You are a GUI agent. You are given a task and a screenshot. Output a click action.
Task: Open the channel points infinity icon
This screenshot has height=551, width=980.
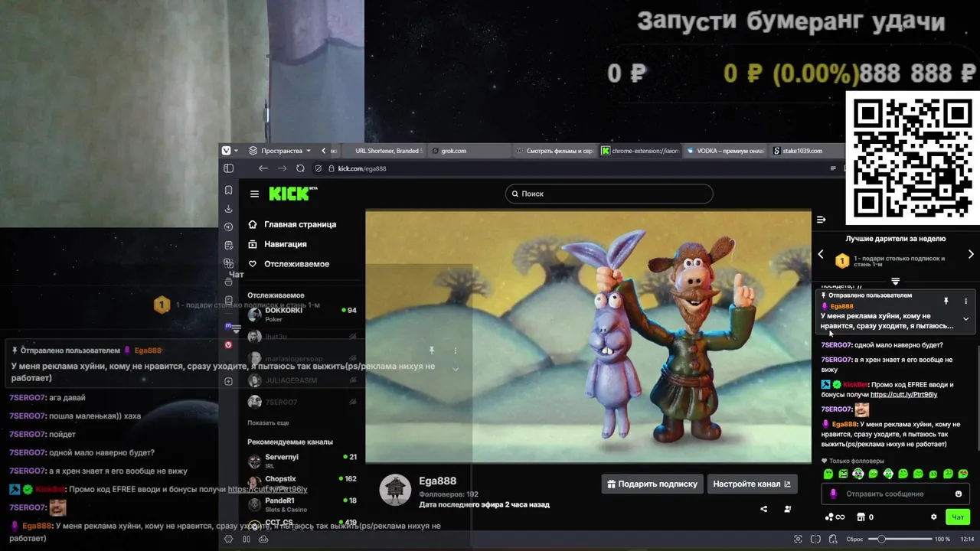pyautogui.click(x=835, y=517)
